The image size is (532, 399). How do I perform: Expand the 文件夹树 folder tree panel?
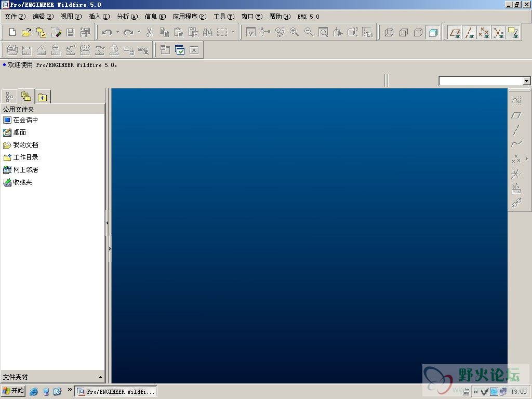(100, 377)
